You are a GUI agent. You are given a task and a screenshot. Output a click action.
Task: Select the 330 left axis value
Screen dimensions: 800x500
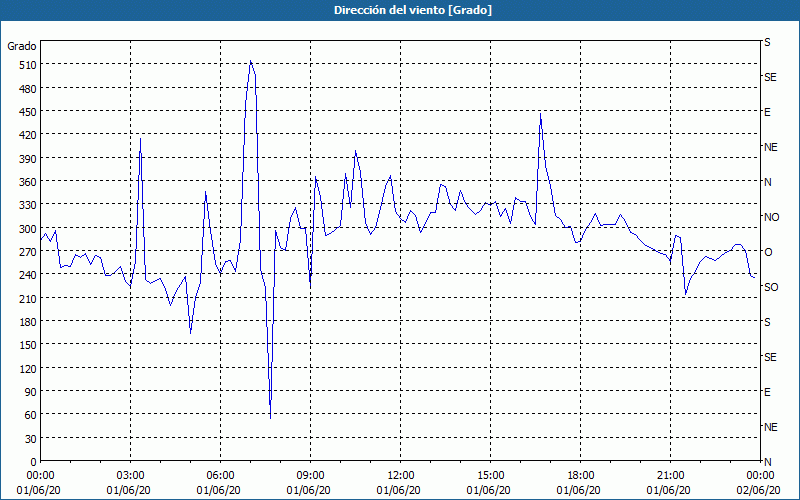tap(28, 205)
